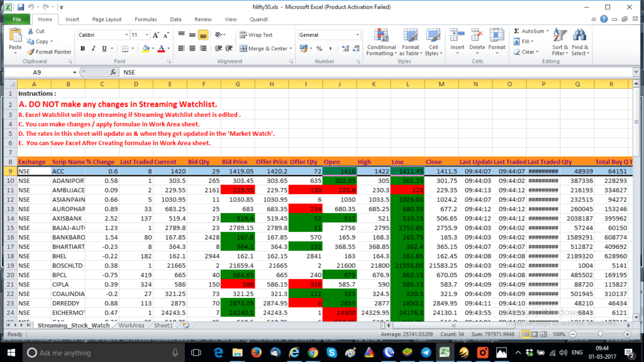Click inside the formula bar showing NSE
This screenshot has height=362, width=644.
[375, 72]
